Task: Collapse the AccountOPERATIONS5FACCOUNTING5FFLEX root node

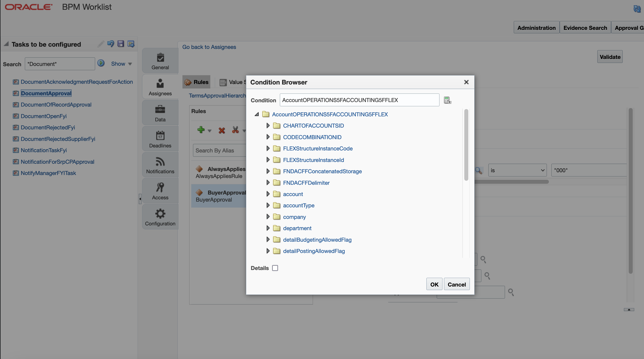Action: click(x=257, y=114)
